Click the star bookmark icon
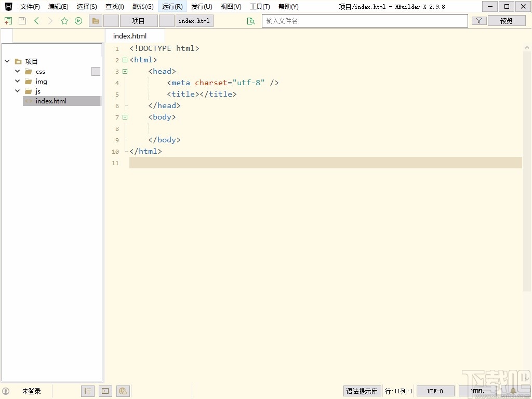This screenshot has height=399, width=532. click(64, 21)
